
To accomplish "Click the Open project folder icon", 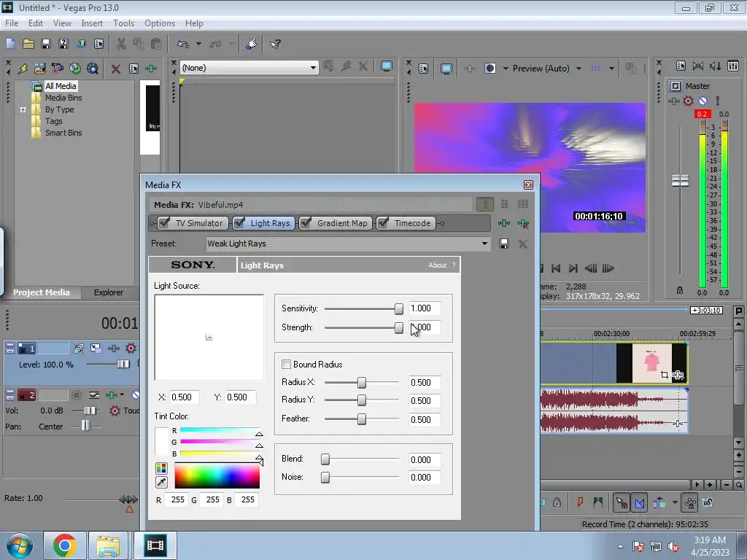I will 28,44.
